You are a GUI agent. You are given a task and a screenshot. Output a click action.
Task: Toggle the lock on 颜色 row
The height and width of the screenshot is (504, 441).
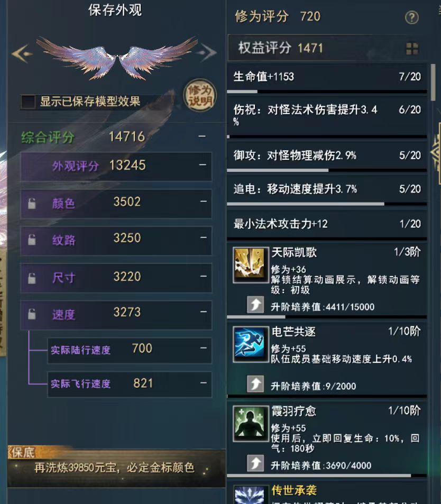click(x=32, y=204)
